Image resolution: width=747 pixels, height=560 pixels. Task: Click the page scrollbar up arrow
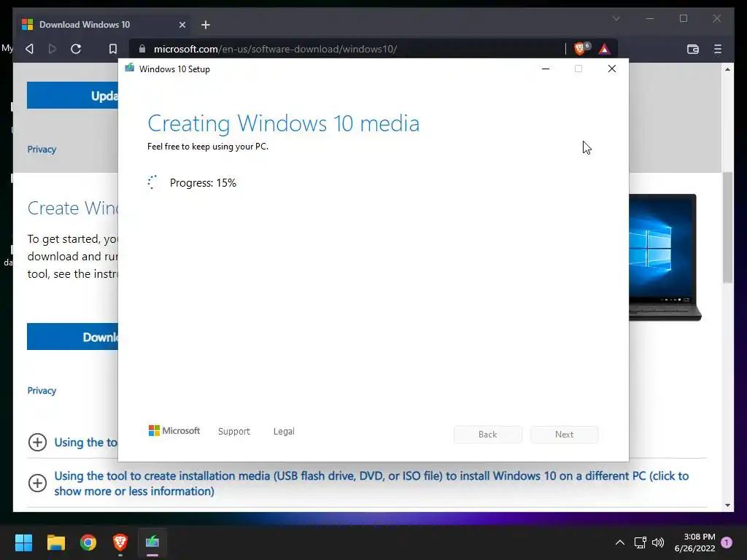click(x=727, y=69)
